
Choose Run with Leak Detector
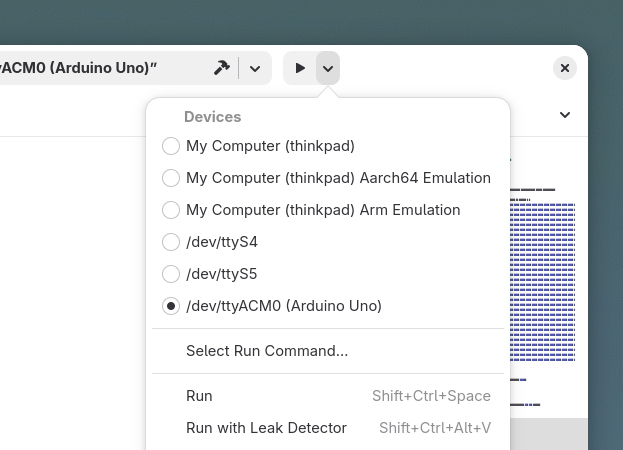tap(328, 428)
